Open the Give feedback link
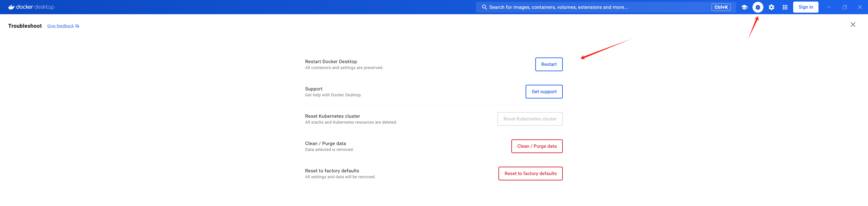Viewport: 868px width, 206px height. 60,26
